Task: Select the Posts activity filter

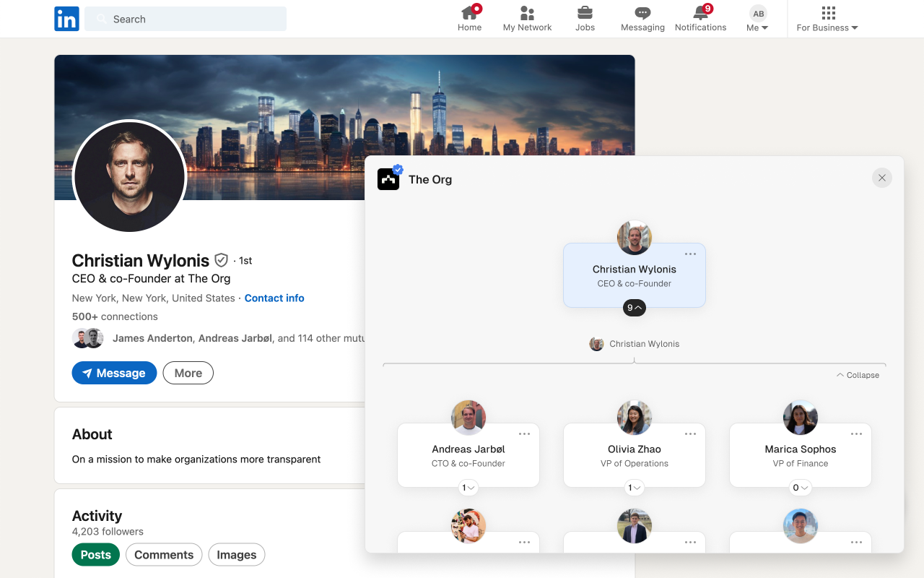Action: pos(96,555)
